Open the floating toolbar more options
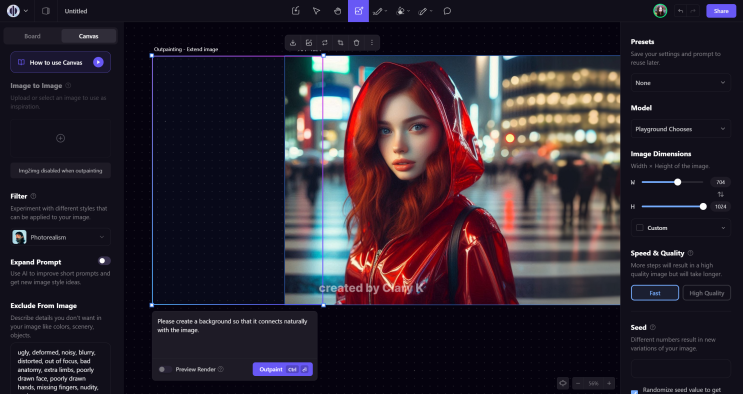The image size is (743, 394). point(372,43)
